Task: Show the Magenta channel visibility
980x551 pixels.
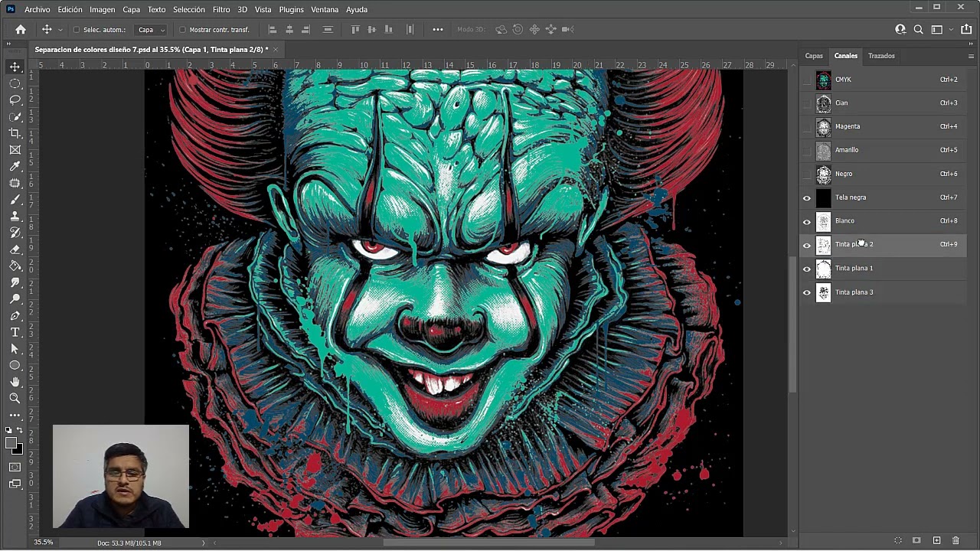Action: click(806, 127)
